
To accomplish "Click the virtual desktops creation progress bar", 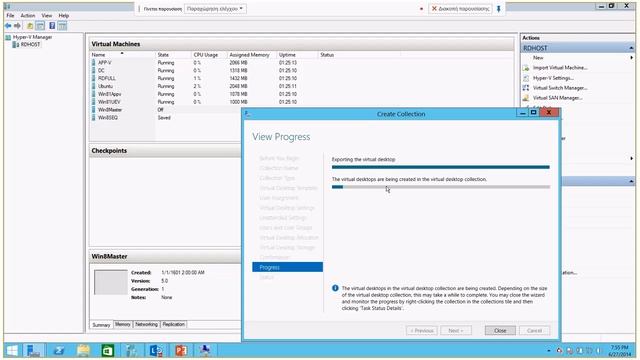I will coord(441,187).
